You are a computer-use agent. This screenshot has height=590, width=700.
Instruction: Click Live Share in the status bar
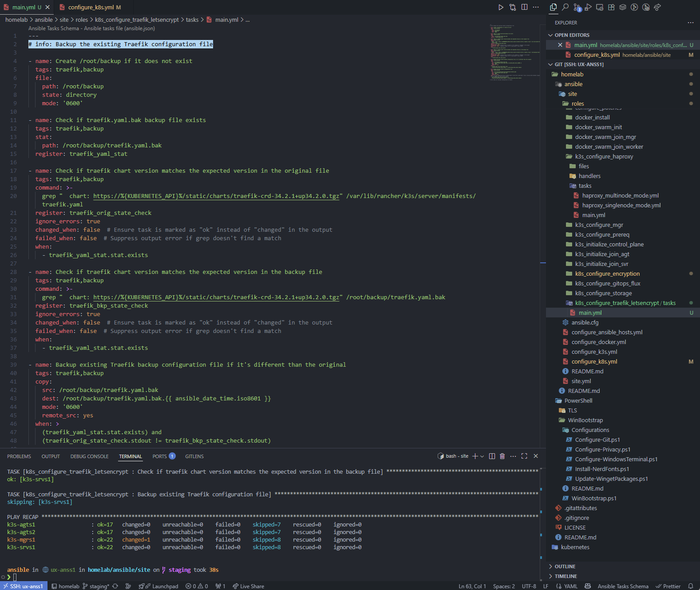point(248,586)
